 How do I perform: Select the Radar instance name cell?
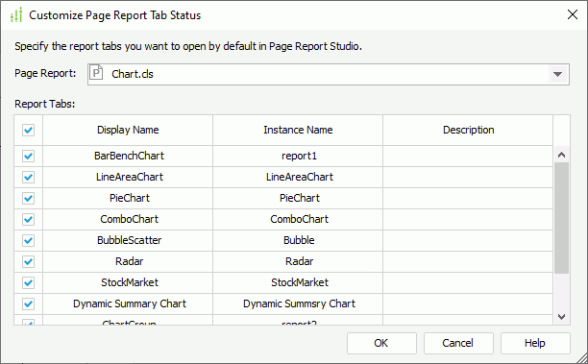pos(298,261)
